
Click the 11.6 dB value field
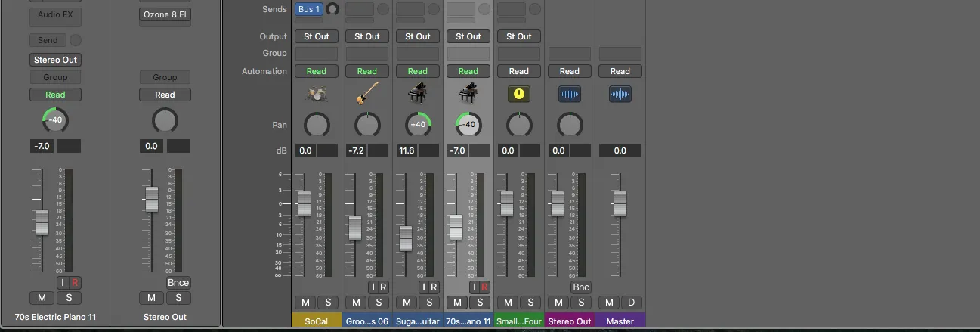point(407,150)
